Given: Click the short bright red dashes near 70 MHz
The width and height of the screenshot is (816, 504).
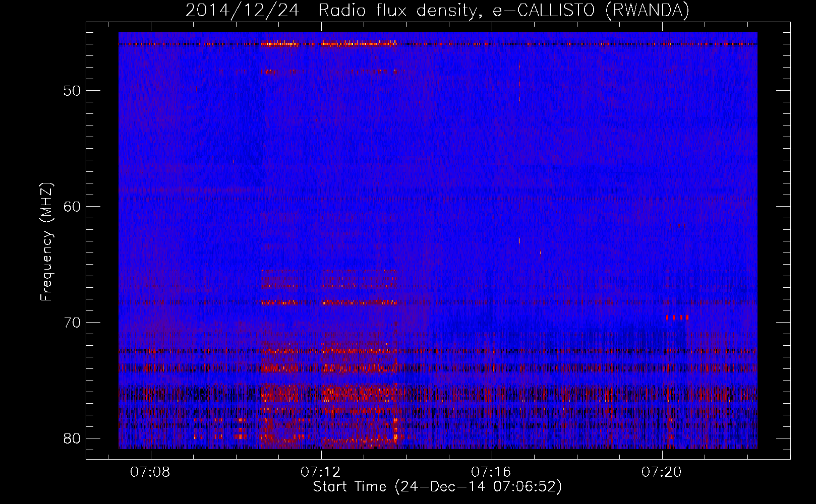Looking at the screenshot, I should click(x=677, y=318).
